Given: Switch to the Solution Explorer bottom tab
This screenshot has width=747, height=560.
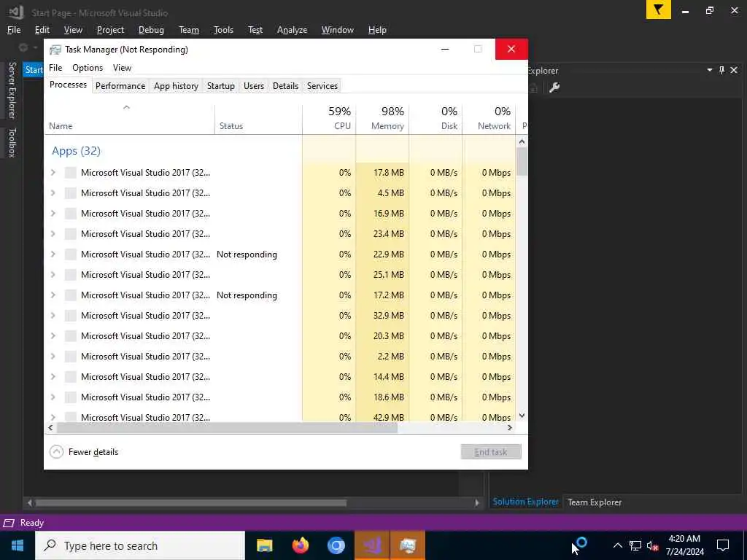Looking at the screenshot, I should click(x=525, y=502).
